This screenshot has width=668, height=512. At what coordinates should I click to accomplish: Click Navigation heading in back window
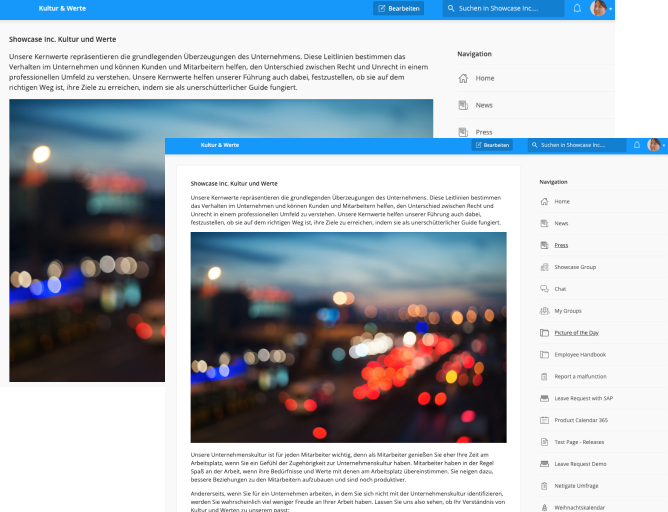coord(475,54)
